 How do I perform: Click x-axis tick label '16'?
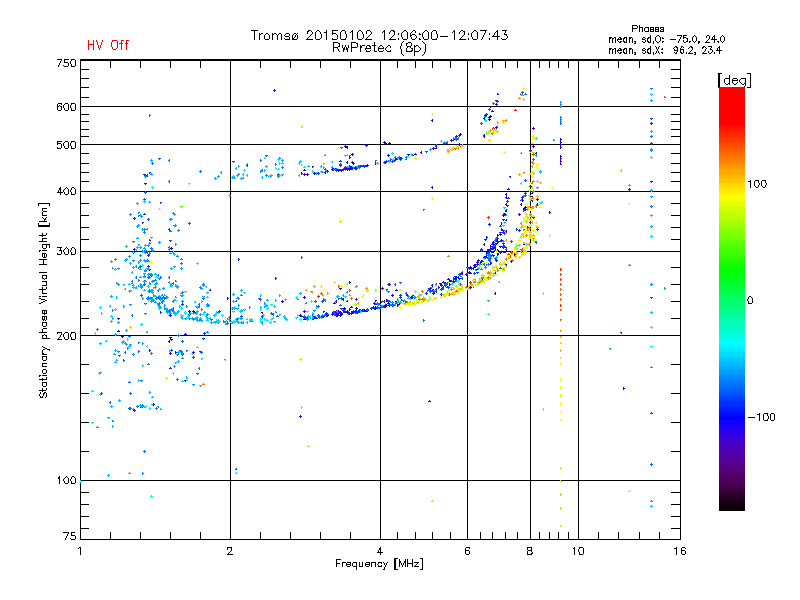[680, 551]
